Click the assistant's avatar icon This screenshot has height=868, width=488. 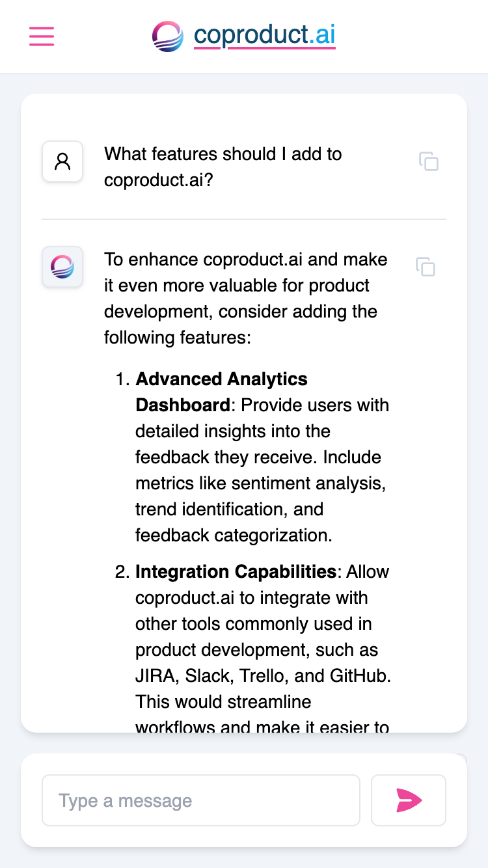pos(62,267)
